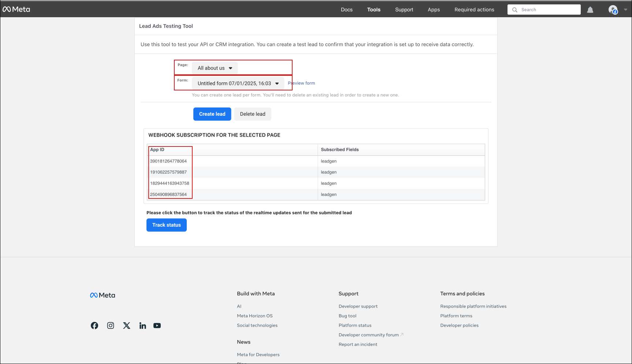Focus the Search input field
This screenshot has width=632, height=364.
(544, 10)
